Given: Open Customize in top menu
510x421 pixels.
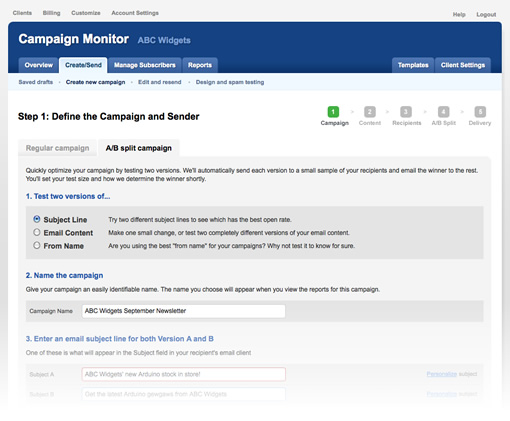Looking at the screenshot, I should [86, 13].
